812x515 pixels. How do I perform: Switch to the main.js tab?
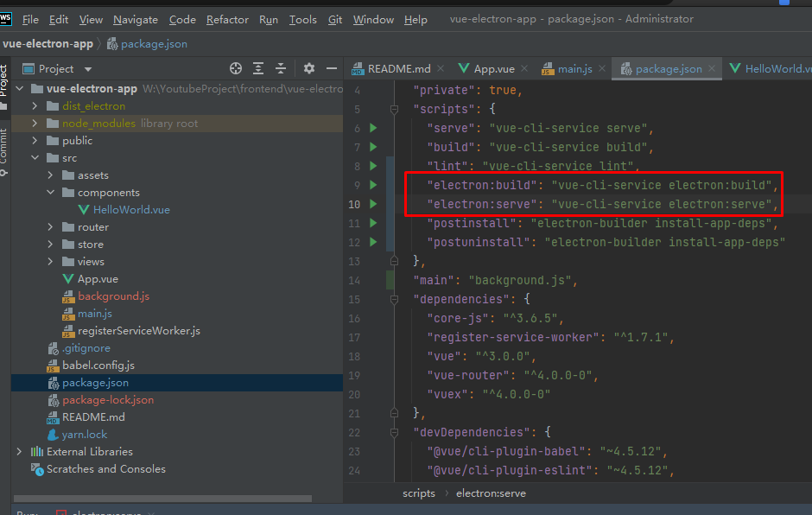pos(574,69)
